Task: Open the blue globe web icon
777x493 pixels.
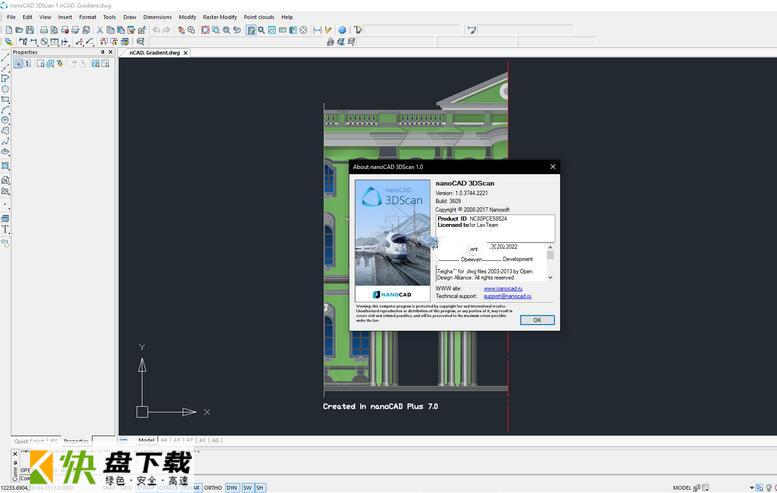Action: point(342,30)
